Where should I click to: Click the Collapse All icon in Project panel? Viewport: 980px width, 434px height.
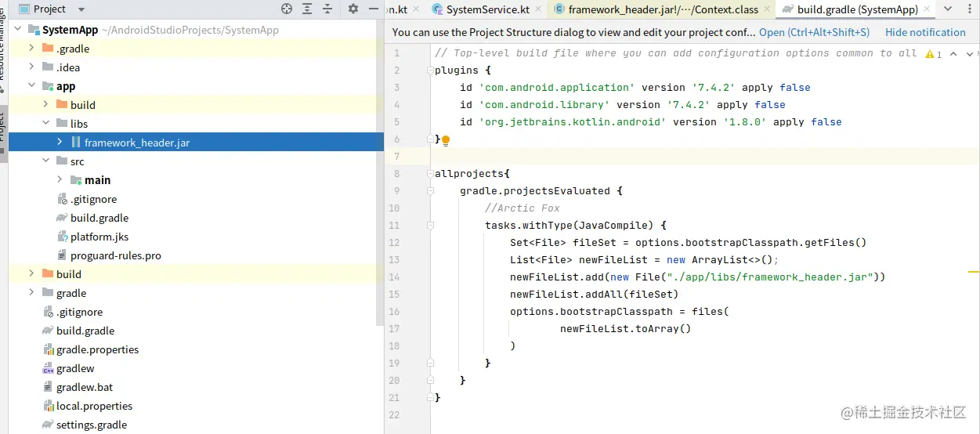327,9
